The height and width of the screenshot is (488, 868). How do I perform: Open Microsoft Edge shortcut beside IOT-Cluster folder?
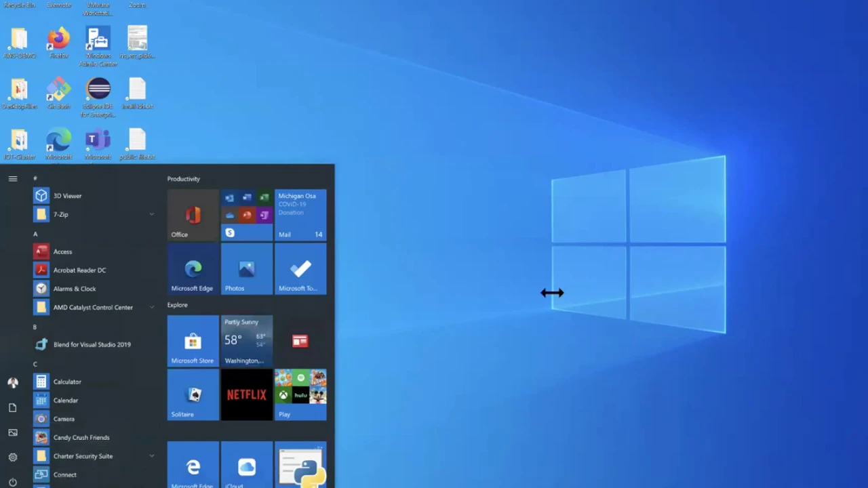(58, 144)
